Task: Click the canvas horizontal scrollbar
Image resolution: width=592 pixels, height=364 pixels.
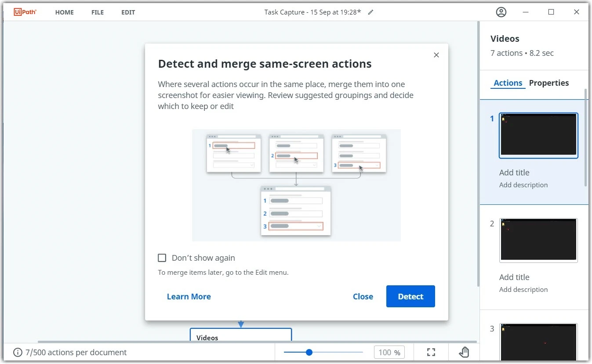Action: tap(257, 342)
